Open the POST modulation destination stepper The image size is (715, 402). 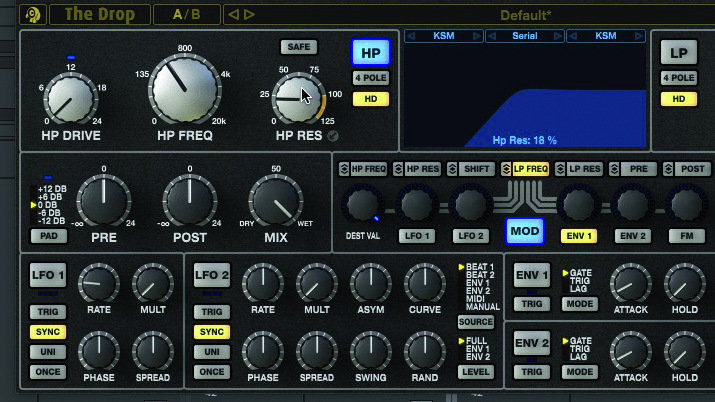click(x=668, y=169)
